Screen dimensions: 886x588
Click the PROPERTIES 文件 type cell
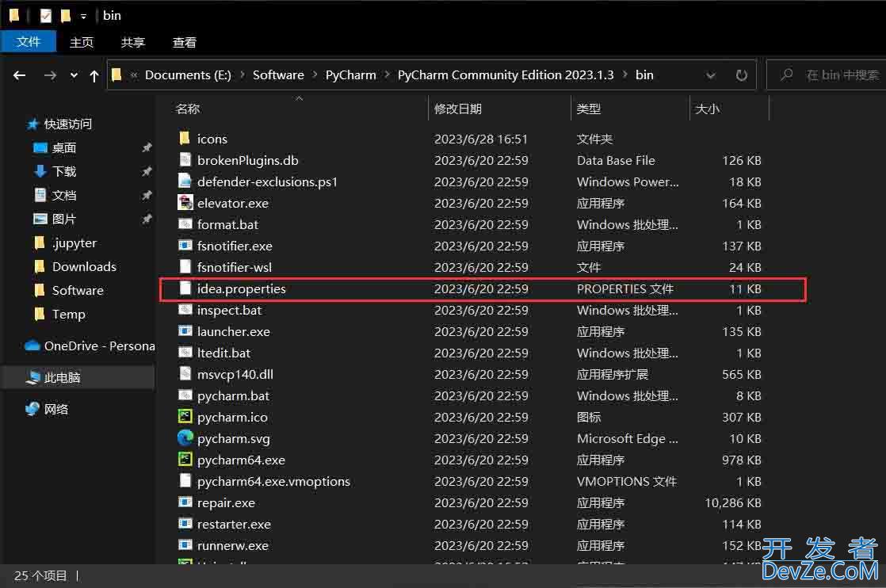(x=625, y=288)
